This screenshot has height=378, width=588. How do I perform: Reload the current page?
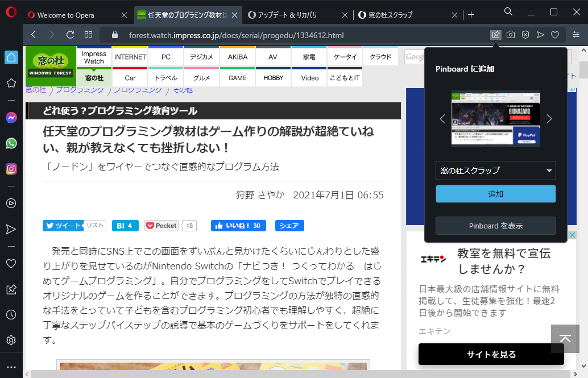pyautogui.click(x=69, y=34)
